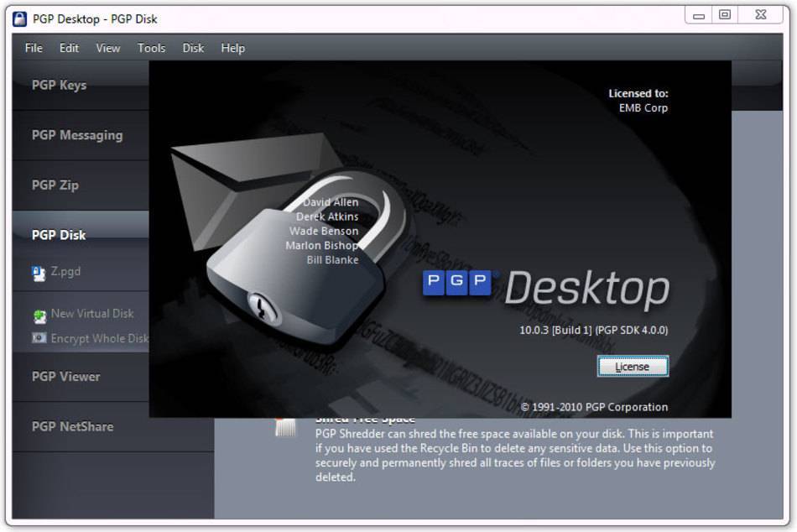Click the New Virtual Disk icon

[39, 316]
